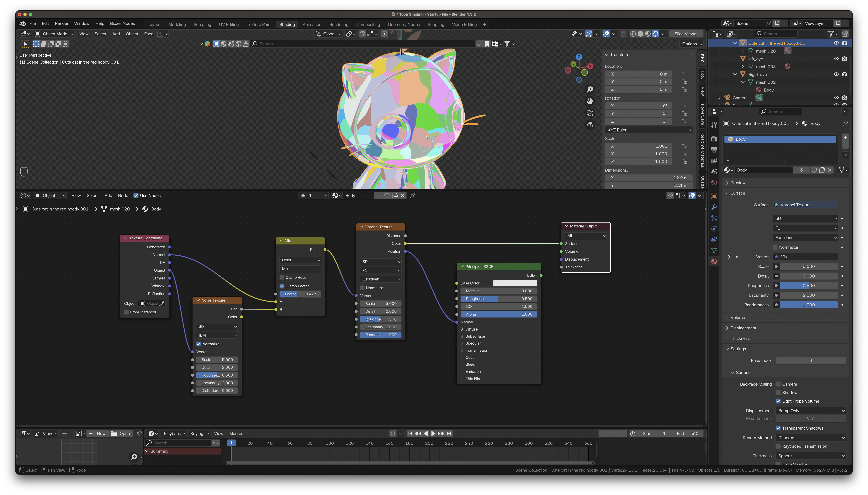868x495 pixels.
Task: Open the Render menu
Action: (x=61, y=24)
